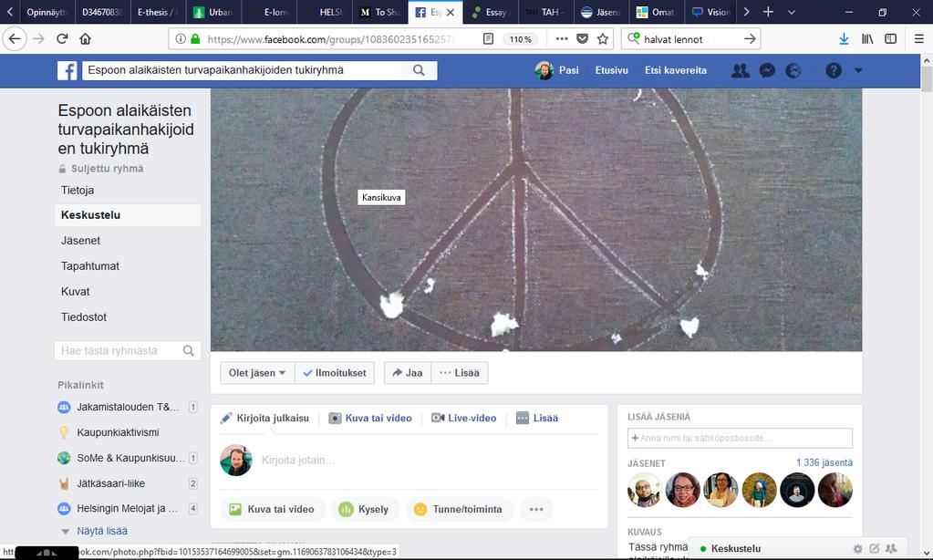The image size is (933, 560).
Task: Select the Live-video composer tab
Action: pyautogui.click(x=464, y=419)
